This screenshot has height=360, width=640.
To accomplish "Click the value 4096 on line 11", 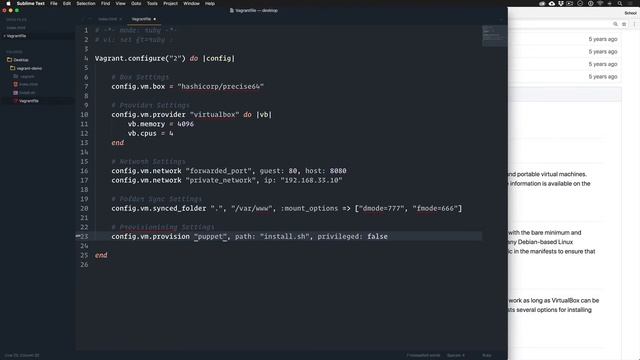I will 185,124.
